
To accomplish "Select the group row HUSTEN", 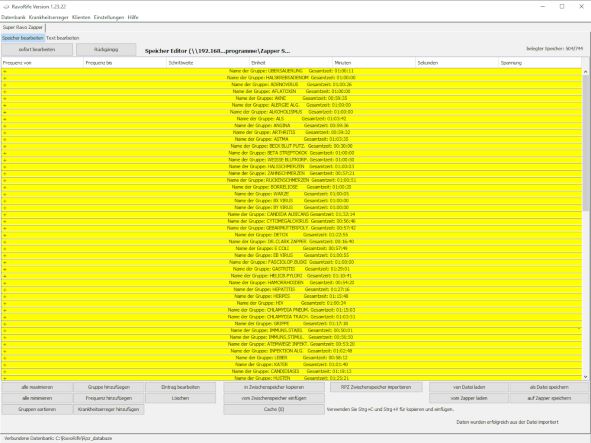I will (292, 378).
